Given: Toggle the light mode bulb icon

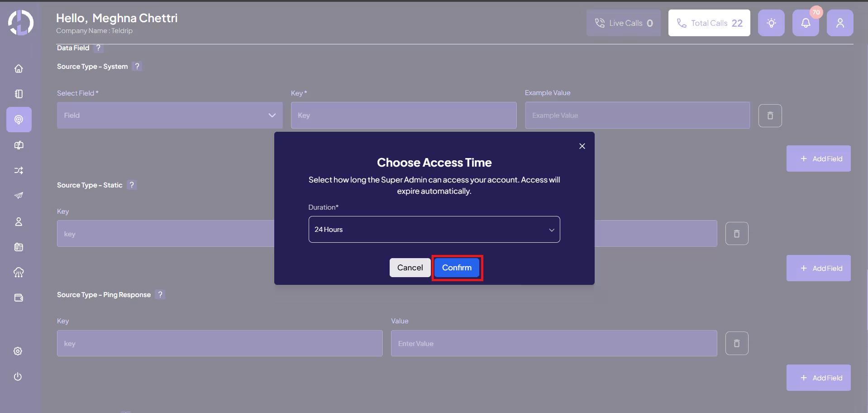Looking at the screenshot, I should click(771, 23).
